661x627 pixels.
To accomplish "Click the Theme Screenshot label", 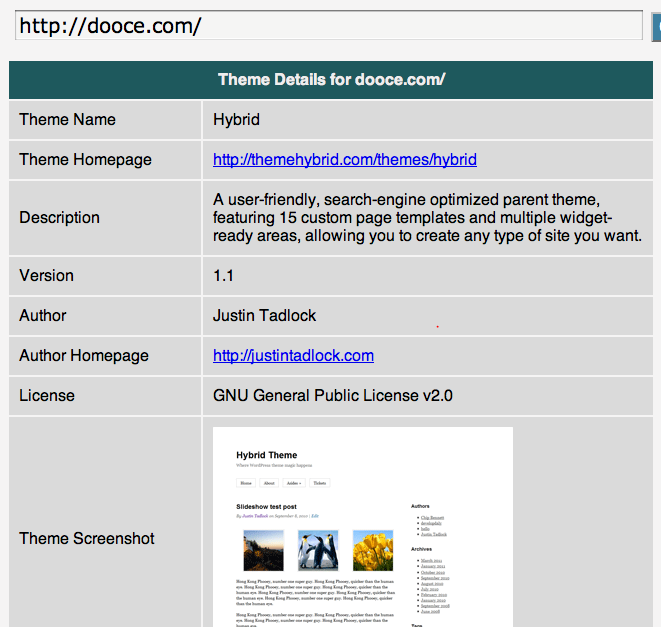I will click(87, 538).
